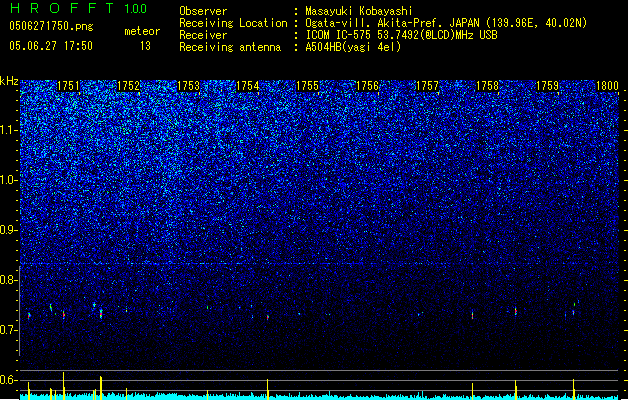Click the 'meteor' count label

click(142, 31)
